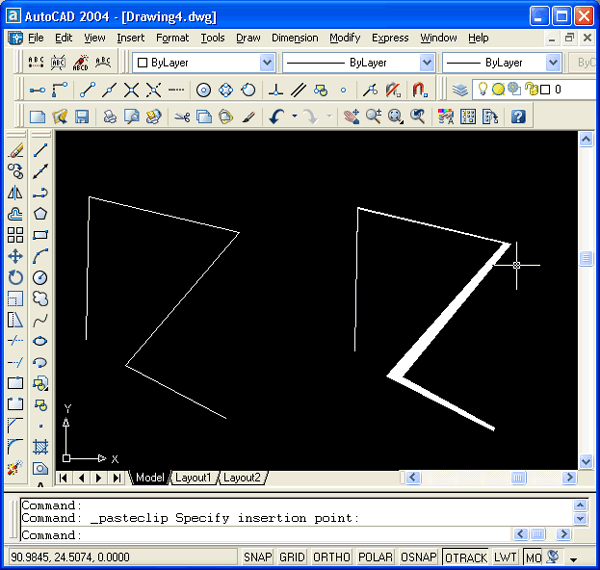Disable OTRACK in status bar
Viewport: 600px width, 570px height.
point(465,557)
